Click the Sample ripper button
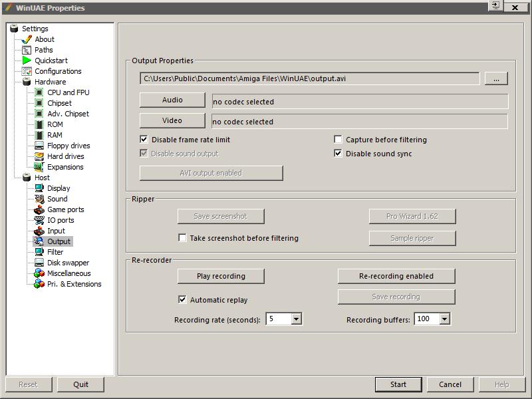 pos(412,238)
